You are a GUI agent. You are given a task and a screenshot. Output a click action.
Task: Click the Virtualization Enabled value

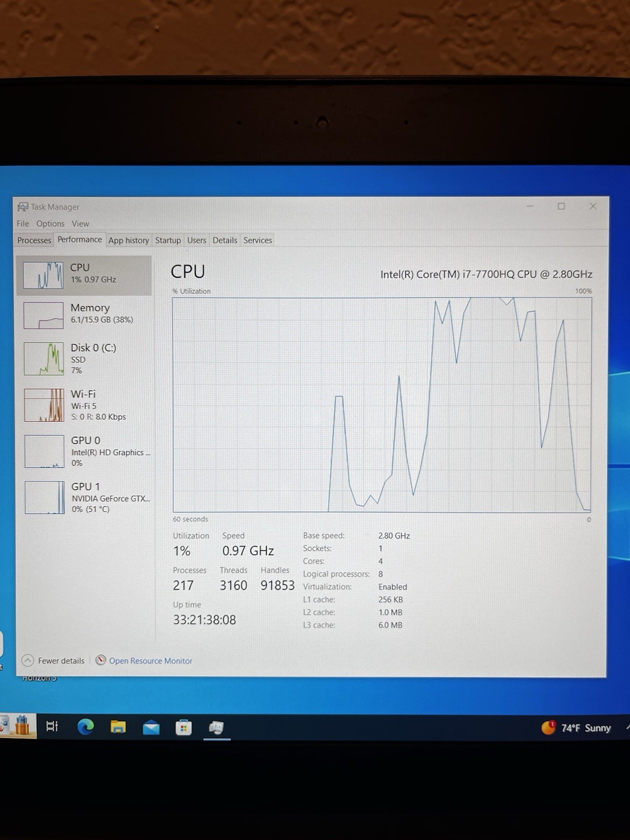point(393,587)
